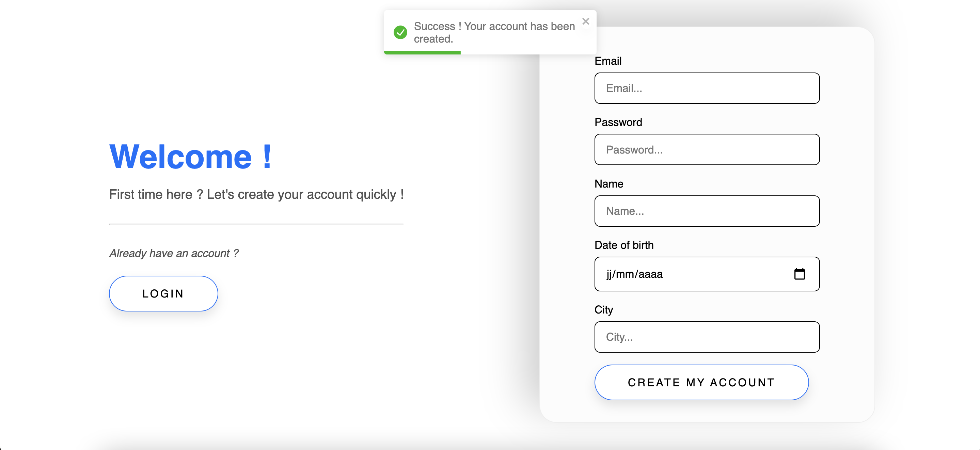Image resolution: width=980 pixels, height=450 pixels.
Task: Click the success toast message text
Action: pyautogui.click(x=493, y=32)
